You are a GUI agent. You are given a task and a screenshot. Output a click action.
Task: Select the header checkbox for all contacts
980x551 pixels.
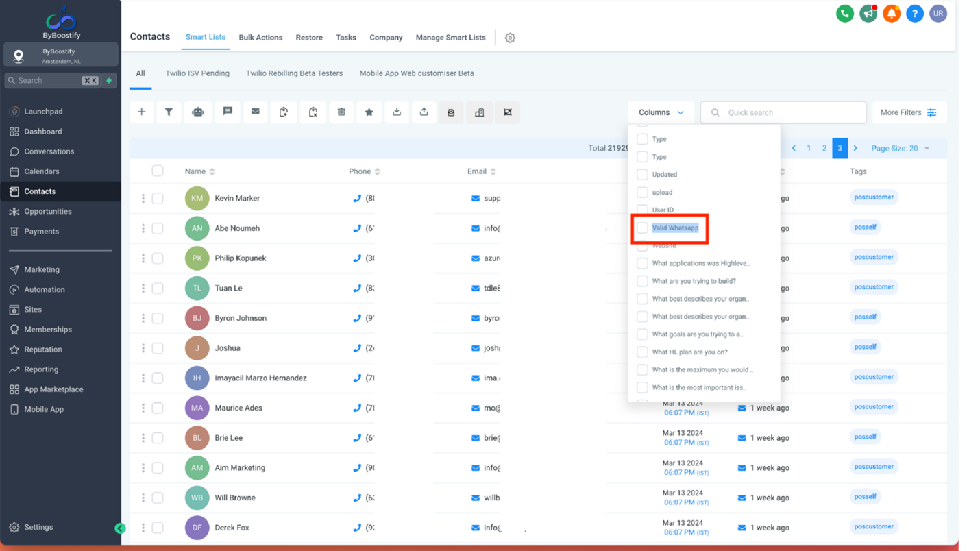coord(158,171)
